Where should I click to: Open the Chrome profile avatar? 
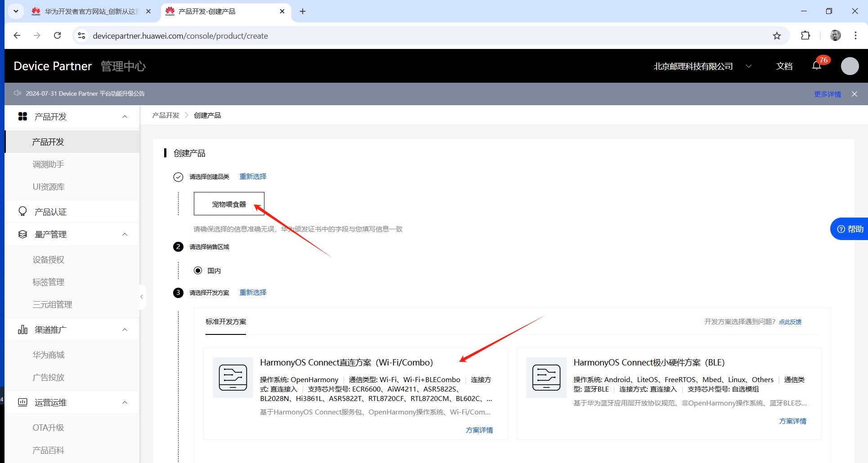835,36
